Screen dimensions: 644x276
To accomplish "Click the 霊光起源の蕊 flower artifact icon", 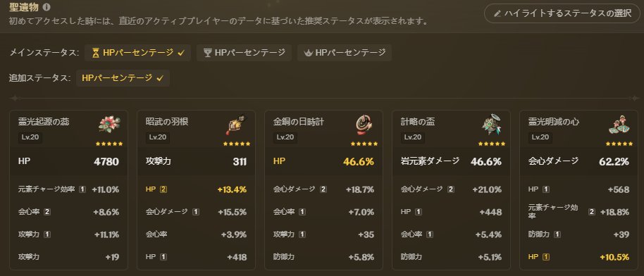I will pos(110,125).
